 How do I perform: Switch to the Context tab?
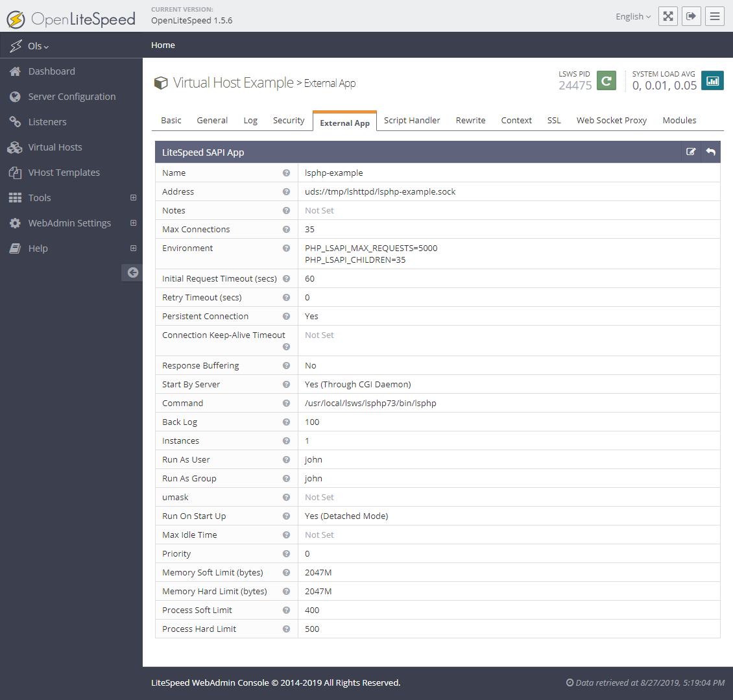(516, 120)
